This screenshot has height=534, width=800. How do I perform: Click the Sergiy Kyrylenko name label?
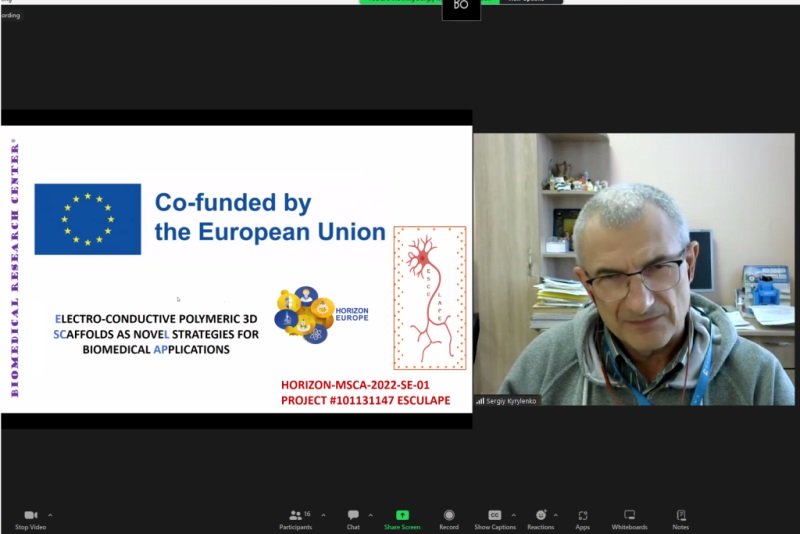511,401
